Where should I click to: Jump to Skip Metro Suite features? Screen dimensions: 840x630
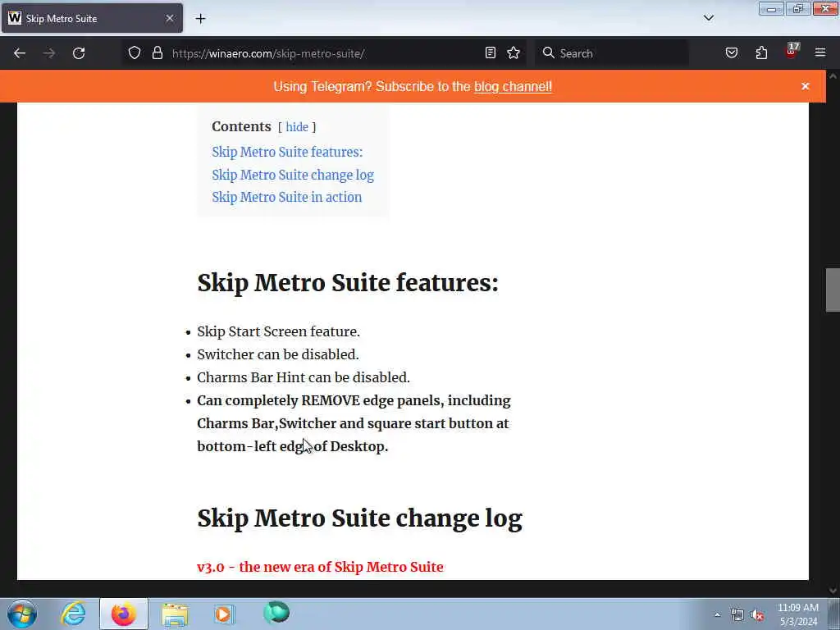[x=287, y=152]
